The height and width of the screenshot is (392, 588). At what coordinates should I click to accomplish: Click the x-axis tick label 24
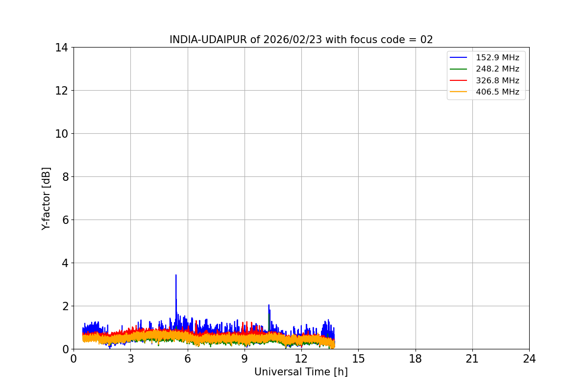click(529, 359)
